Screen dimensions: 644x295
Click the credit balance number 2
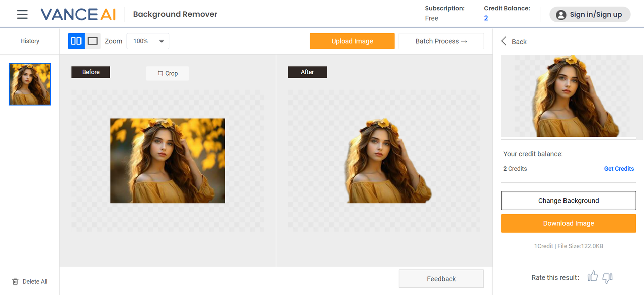coord(486,18)
